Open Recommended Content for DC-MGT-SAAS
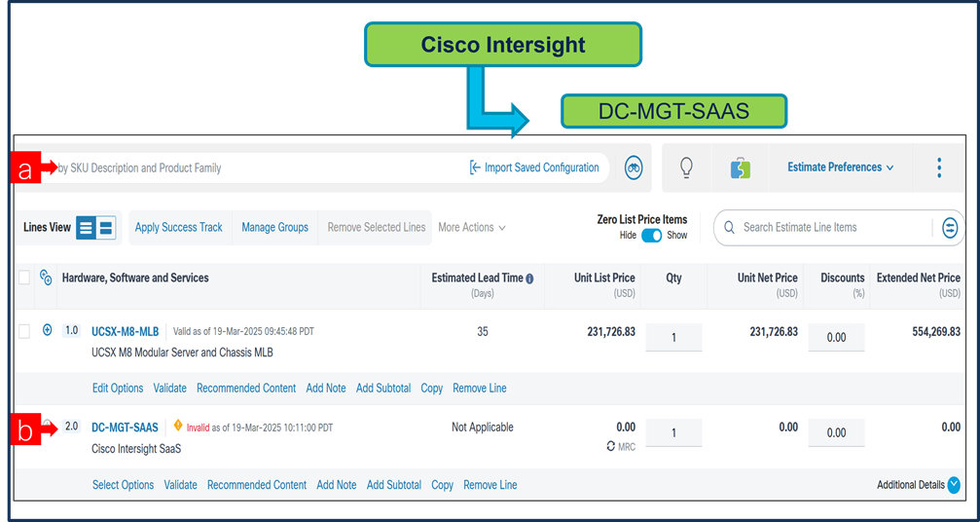This screenshot has width=980, height=522. click(257, 485)
